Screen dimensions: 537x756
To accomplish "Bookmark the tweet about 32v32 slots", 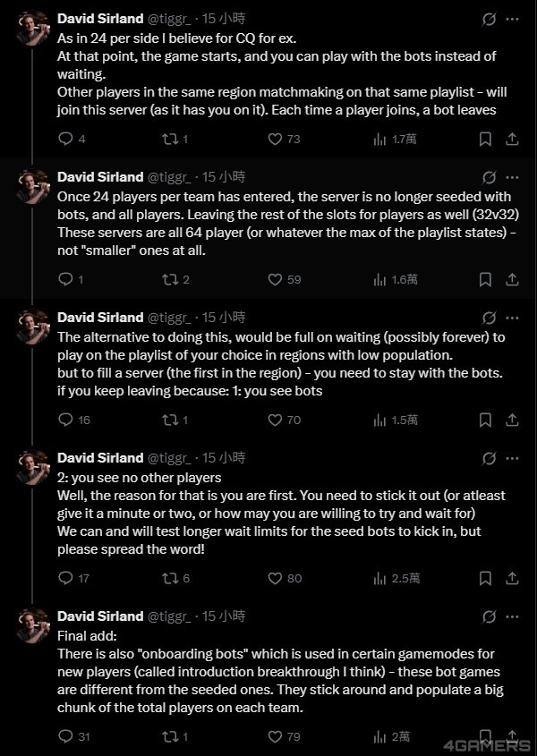I will coord(484,279).
